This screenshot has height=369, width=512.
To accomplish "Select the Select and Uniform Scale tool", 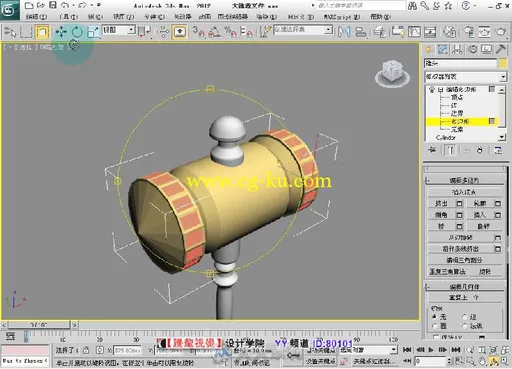I will (93, 32).
